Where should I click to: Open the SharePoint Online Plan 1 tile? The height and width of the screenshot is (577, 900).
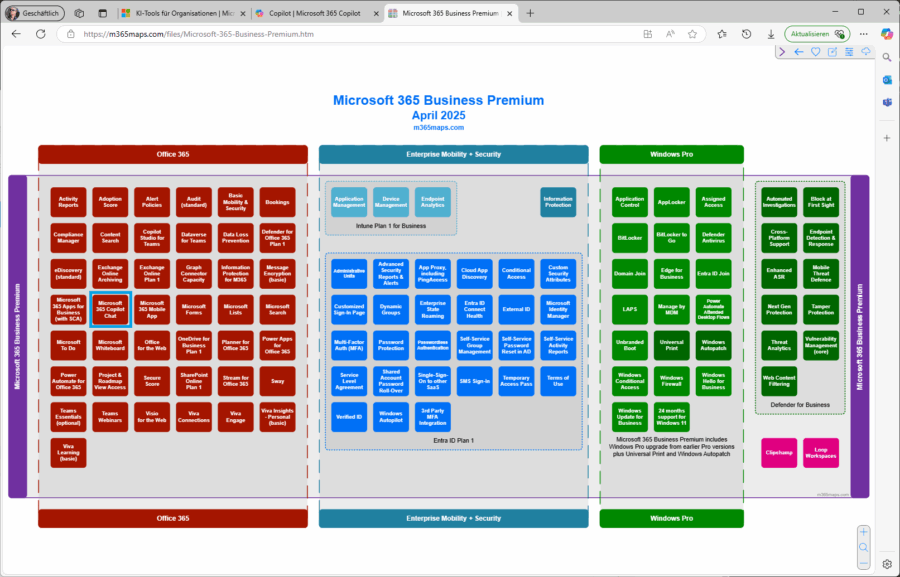[194, 381]
